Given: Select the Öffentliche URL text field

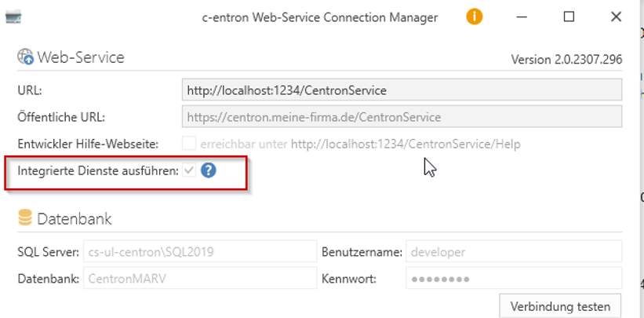Looking at the screenshot, I should 402,117.
